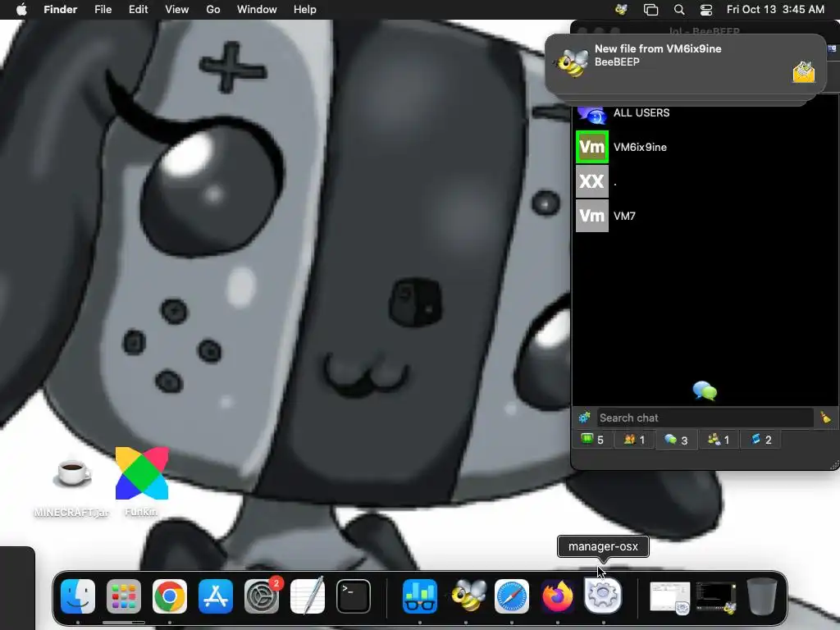Open the File menu

(x=103, y=9)
